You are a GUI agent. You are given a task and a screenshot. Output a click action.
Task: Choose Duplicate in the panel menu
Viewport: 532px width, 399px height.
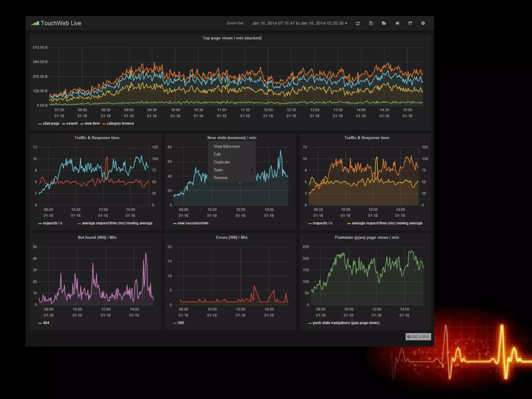click(x=222, y=162)
